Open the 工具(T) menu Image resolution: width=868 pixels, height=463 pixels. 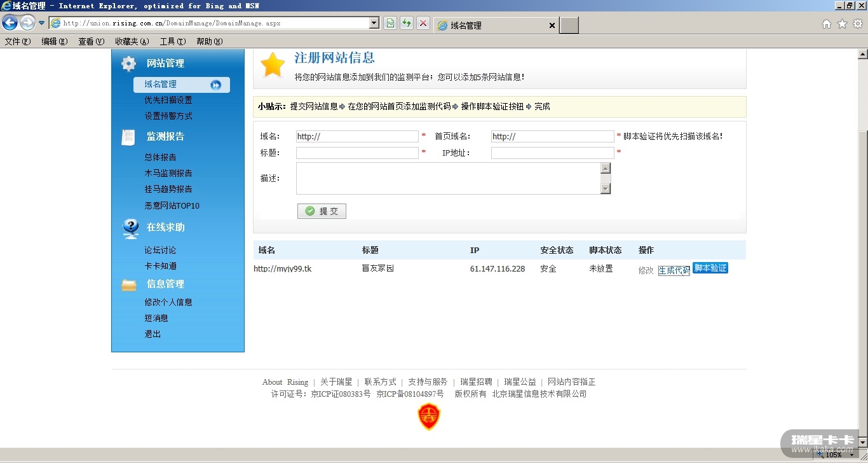coord(173,41)
